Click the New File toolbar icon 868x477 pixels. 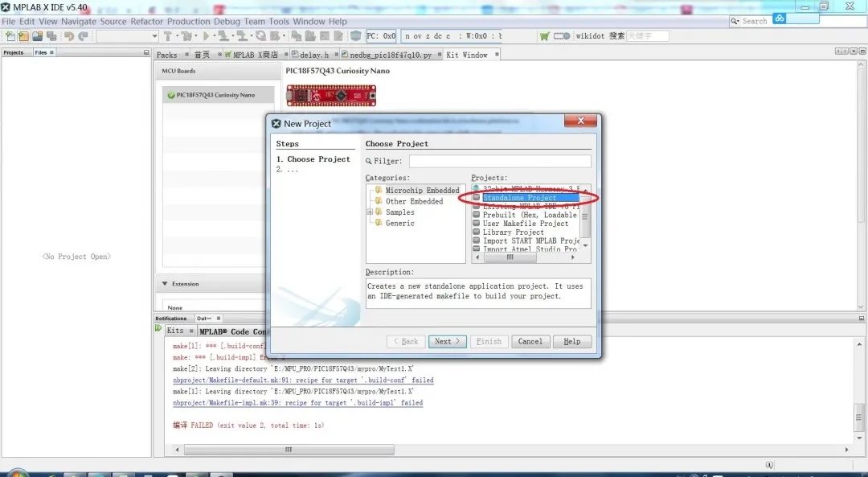(x=10, y=36)
